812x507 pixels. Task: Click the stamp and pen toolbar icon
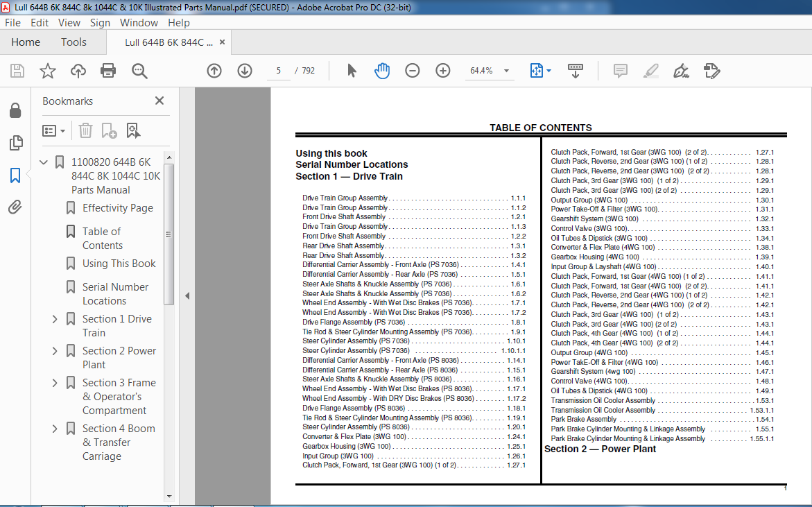[x=712, y=71]
